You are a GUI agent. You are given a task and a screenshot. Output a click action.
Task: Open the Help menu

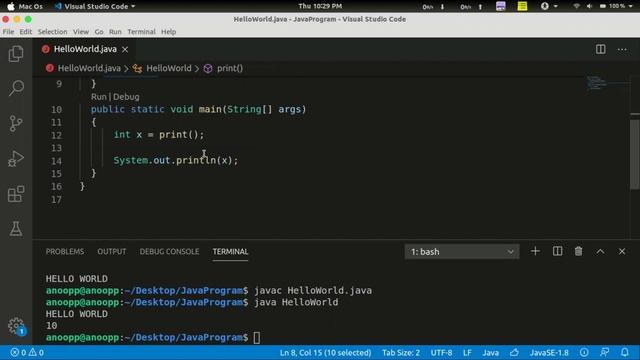tap(168, 31)
